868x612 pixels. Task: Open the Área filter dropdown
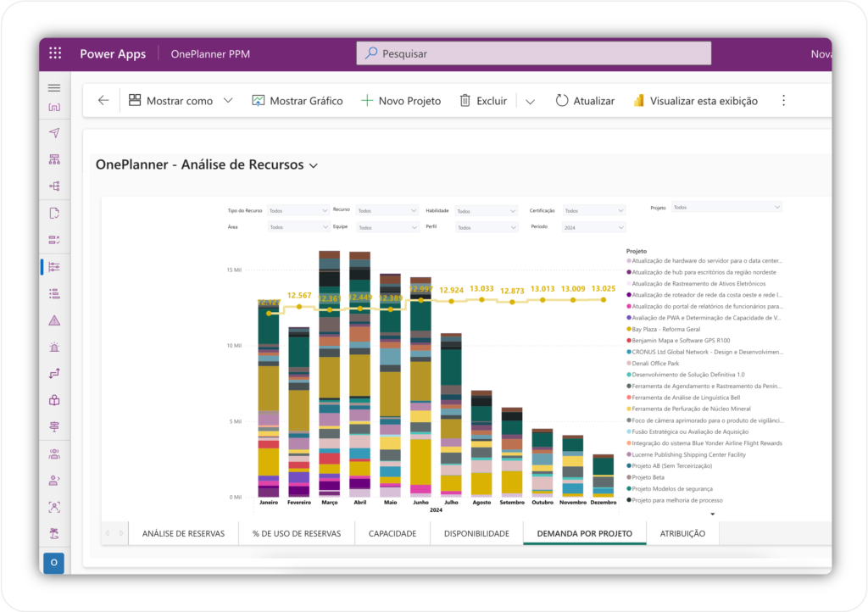coord(298,227)
